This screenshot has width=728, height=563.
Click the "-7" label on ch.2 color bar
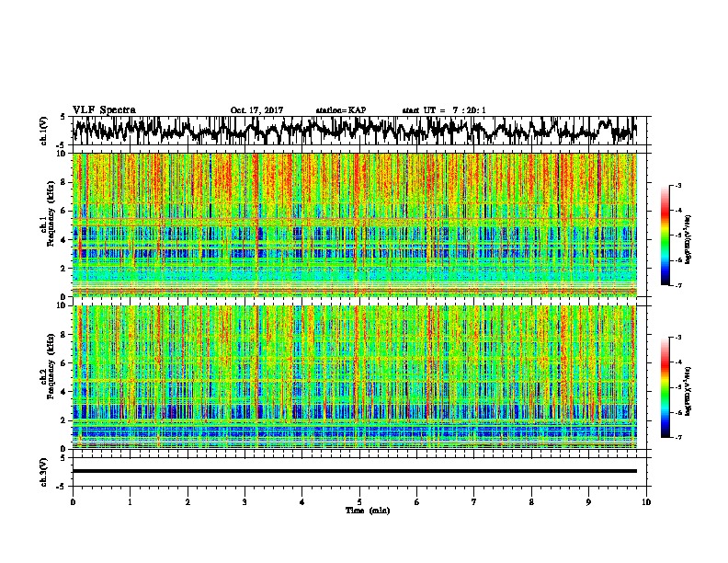(678, 437)
